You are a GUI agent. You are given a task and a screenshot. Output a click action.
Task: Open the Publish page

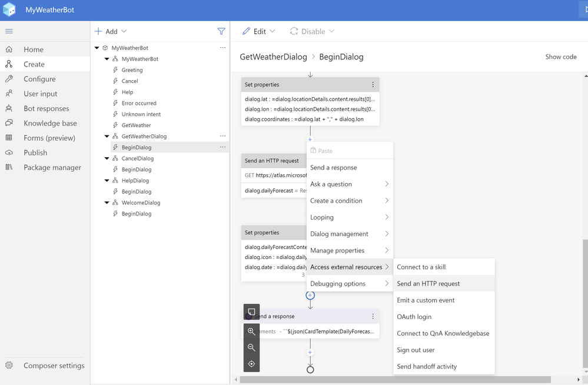45,152
